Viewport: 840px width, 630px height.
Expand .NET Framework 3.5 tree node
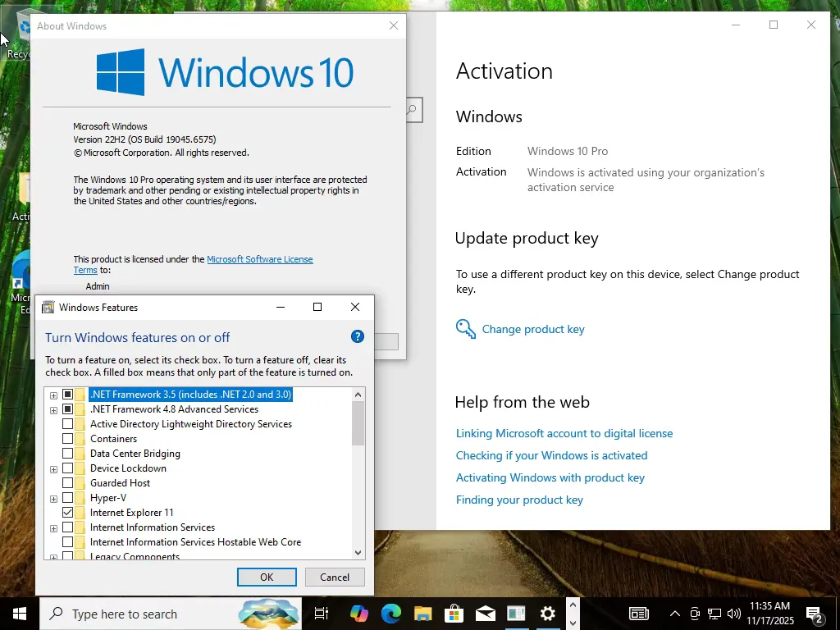point(53,395)
